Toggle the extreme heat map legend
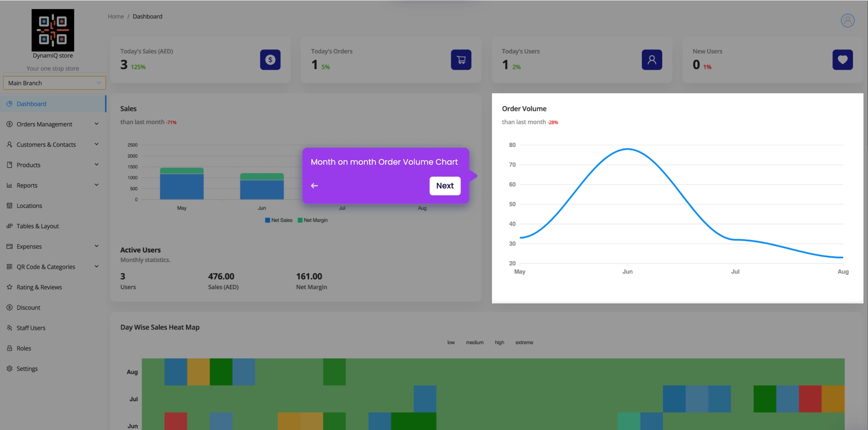868x430 pixels. click(x=524, y=342)
